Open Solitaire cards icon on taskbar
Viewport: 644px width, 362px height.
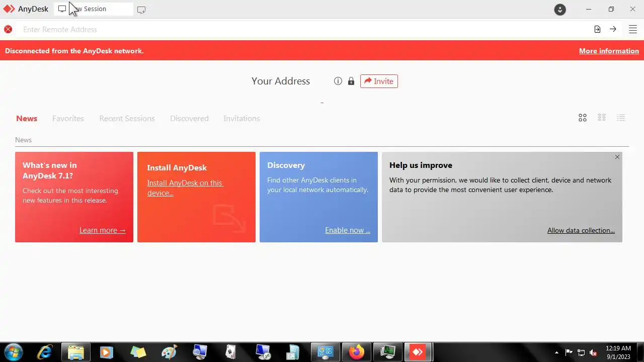click(230, 352)
